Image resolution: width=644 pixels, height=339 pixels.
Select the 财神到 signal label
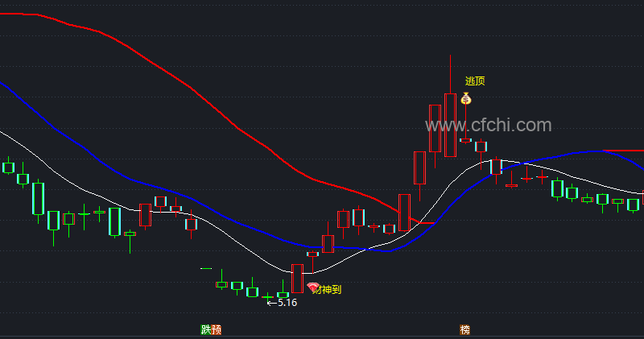point(328,290)
